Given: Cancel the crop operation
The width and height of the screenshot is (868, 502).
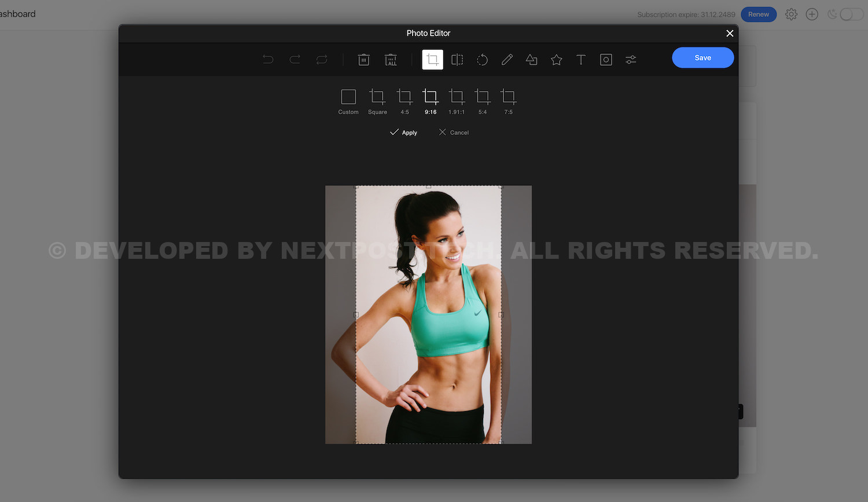Looking at the screenshot, I should 454,133.
